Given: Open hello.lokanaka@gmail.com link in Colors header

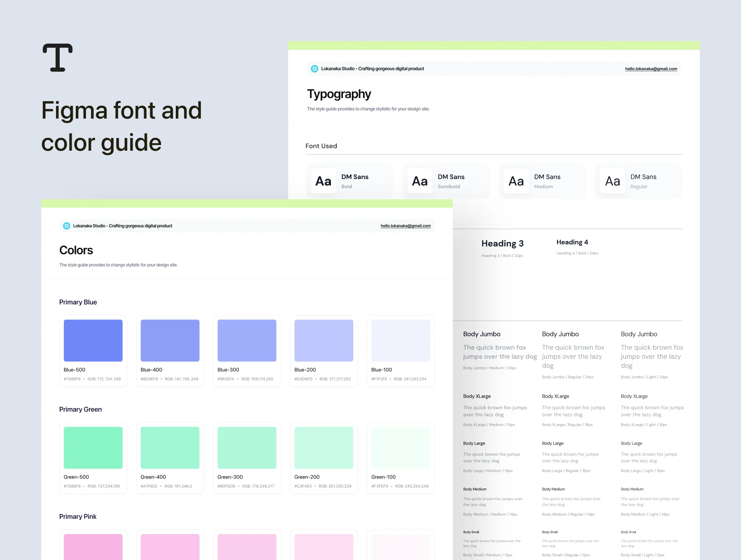Looking at the screenshot, I should point(405,226).
